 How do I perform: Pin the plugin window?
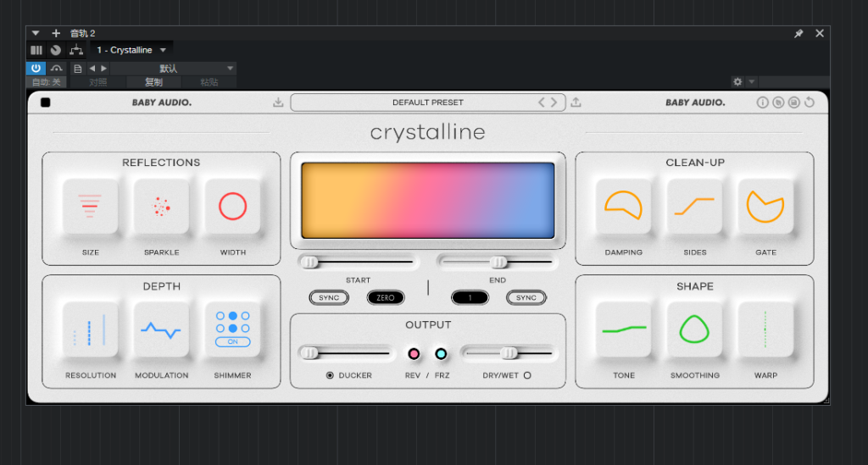pyautogui.click(x=798, y=34)
